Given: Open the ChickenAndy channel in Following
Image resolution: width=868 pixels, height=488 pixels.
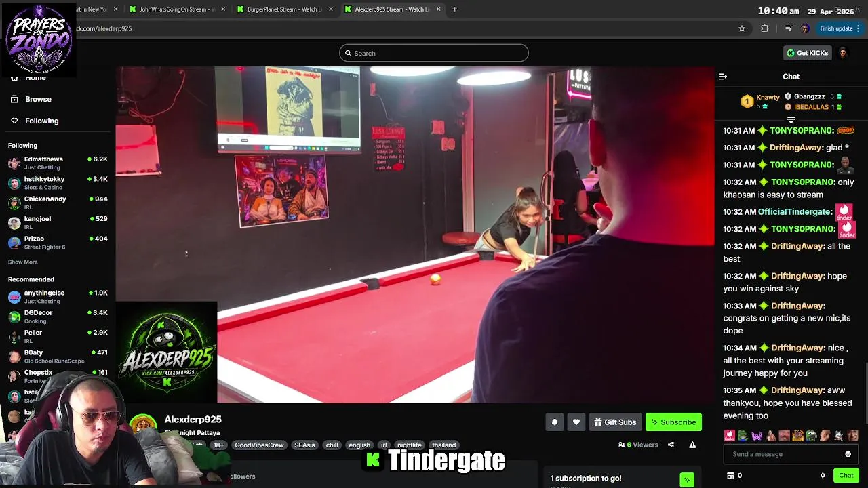Looking at the screenshot, I should pos(57,203).
